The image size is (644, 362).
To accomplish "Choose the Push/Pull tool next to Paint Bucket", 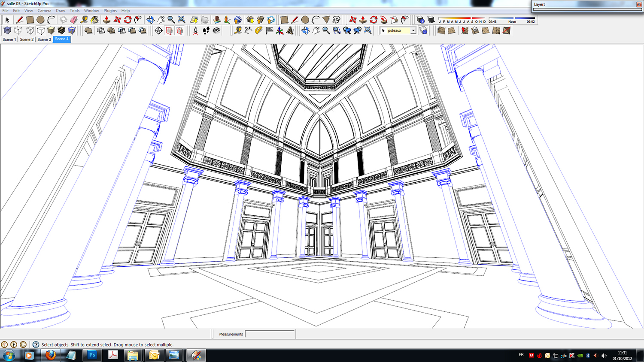I will coord(106,20).
